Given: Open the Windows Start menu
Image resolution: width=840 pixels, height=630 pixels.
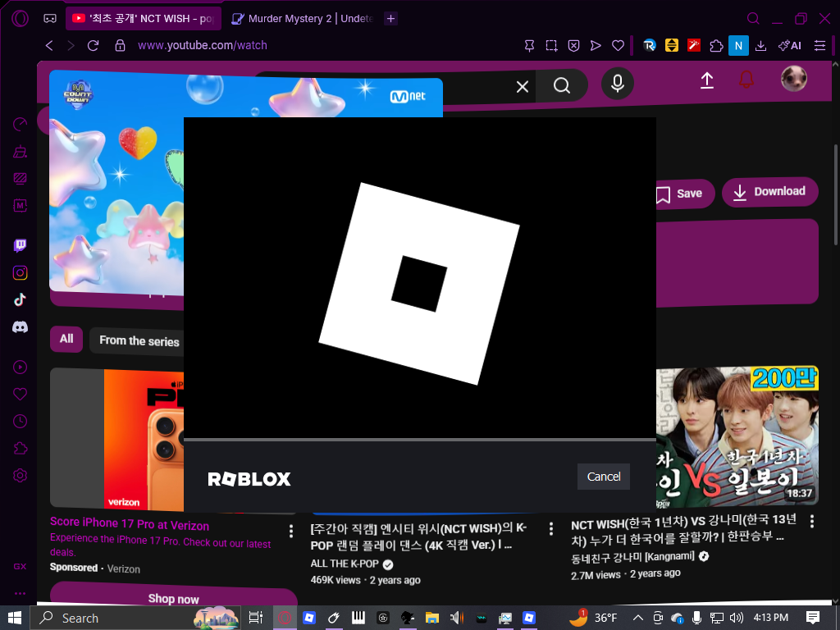Looking at the screenshot, I should tap(15, 618).
